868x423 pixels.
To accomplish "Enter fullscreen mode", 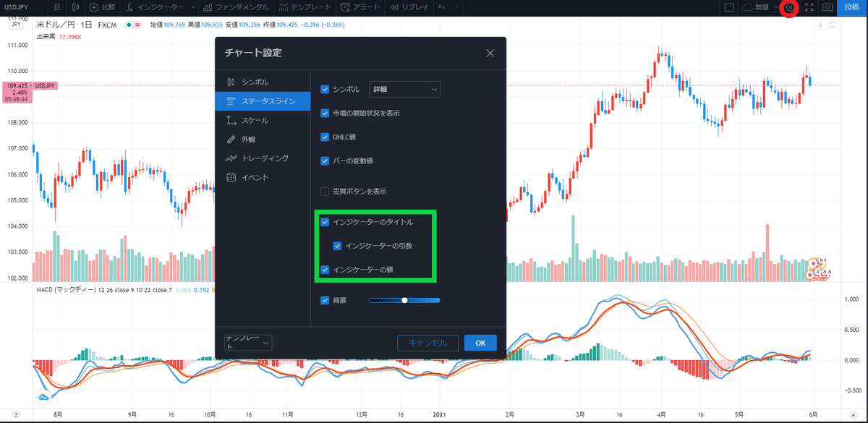I will [809, 7].
